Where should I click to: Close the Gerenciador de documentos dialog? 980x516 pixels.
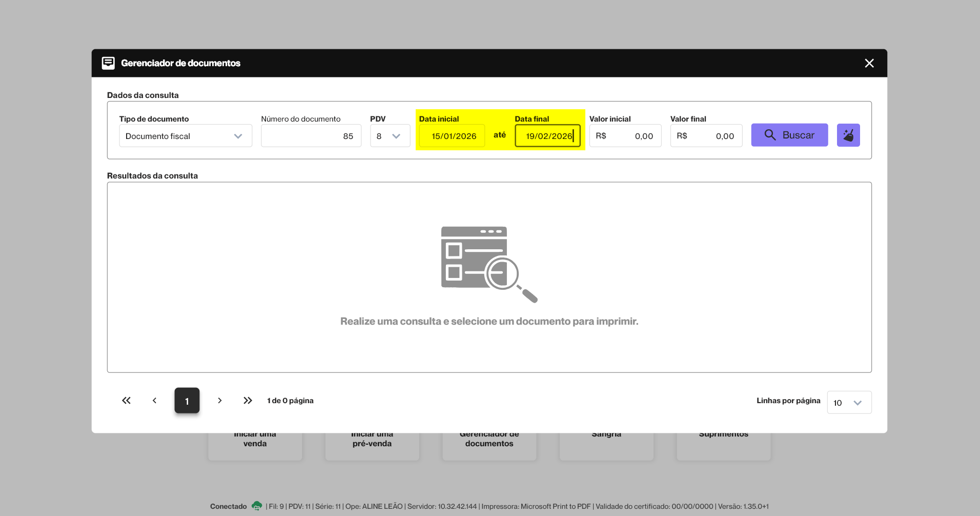(x=869, y=63)
